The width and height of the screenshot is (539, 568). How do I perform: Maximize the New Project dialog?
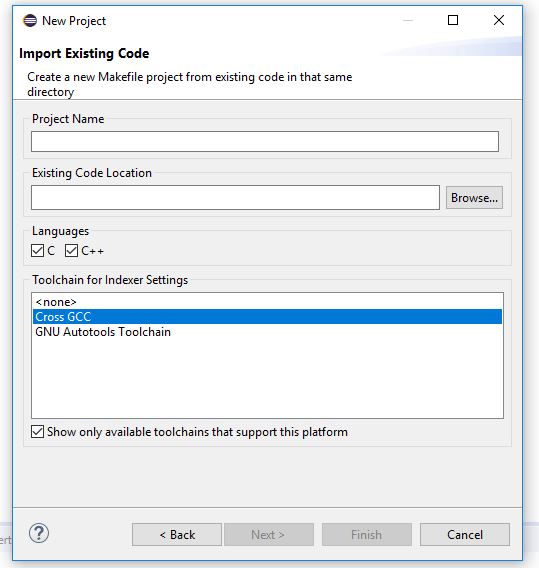pyautogui.click(x=453, y=20)
